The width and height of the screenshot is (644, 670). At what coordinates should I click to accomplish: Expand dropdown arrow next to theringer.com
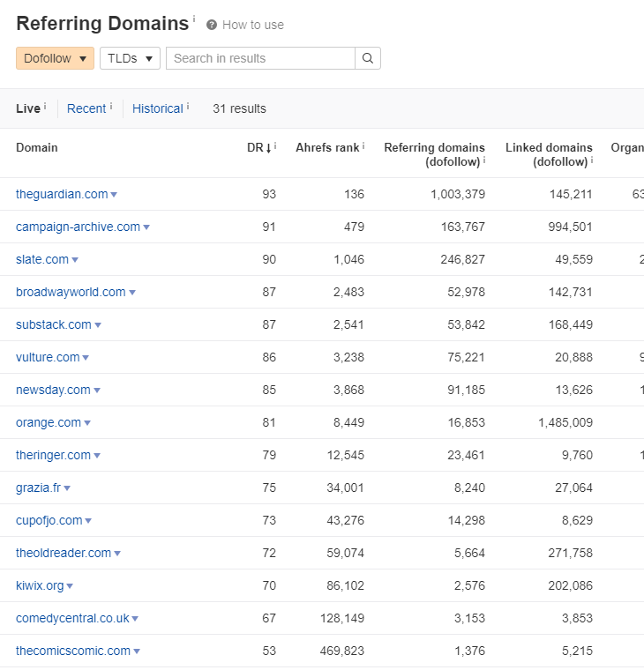click(97, 456)
